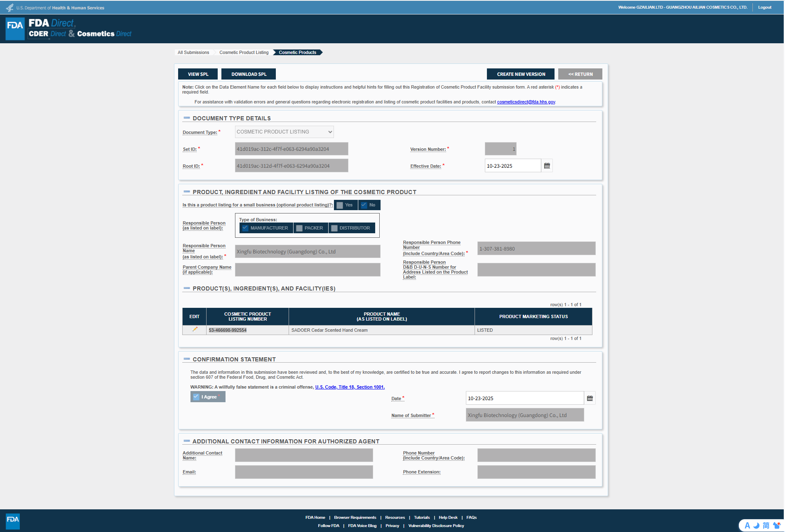Check the DISTRIBUTOR business type
The width and height of the screenshot is (785, 532).
334,228
